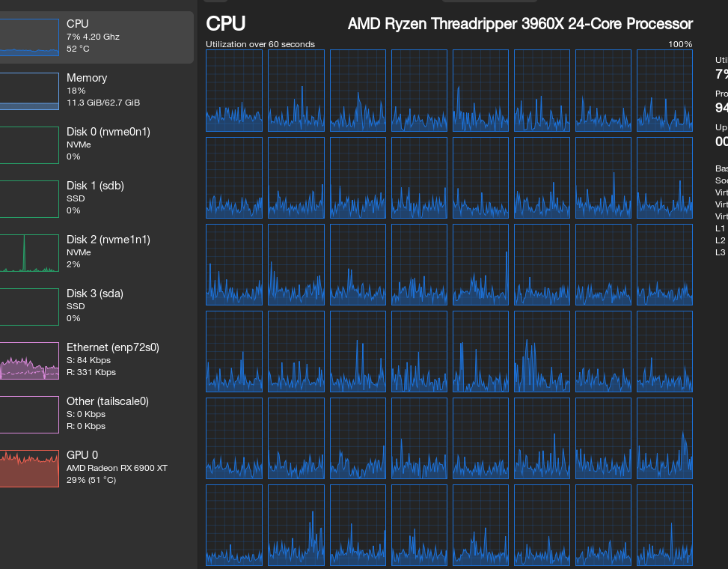Click the Ethernet pink mini graph thumbnail

pos(29,360)
